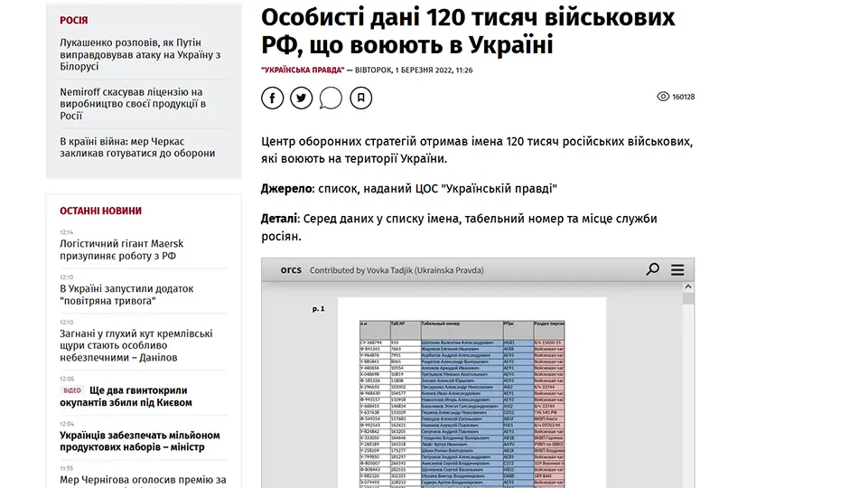Open the Cherkasy mayor defense news

point(137,147)
